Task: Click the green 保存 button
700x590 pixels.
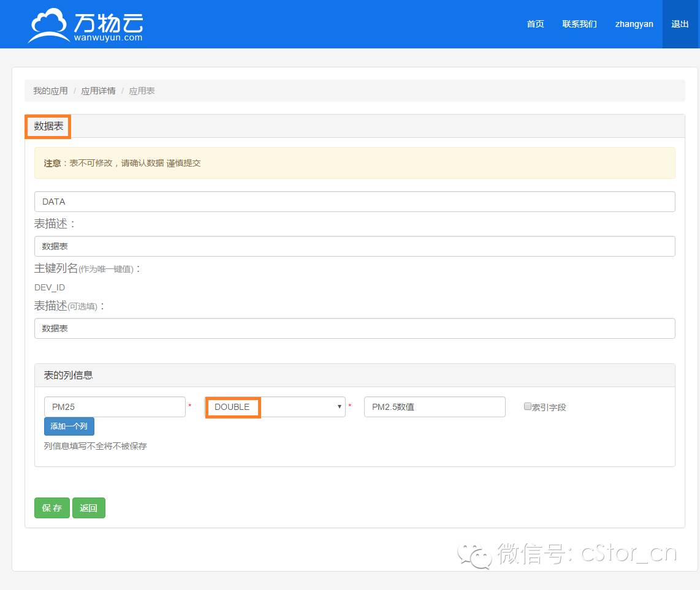Action: pos(51,508)
